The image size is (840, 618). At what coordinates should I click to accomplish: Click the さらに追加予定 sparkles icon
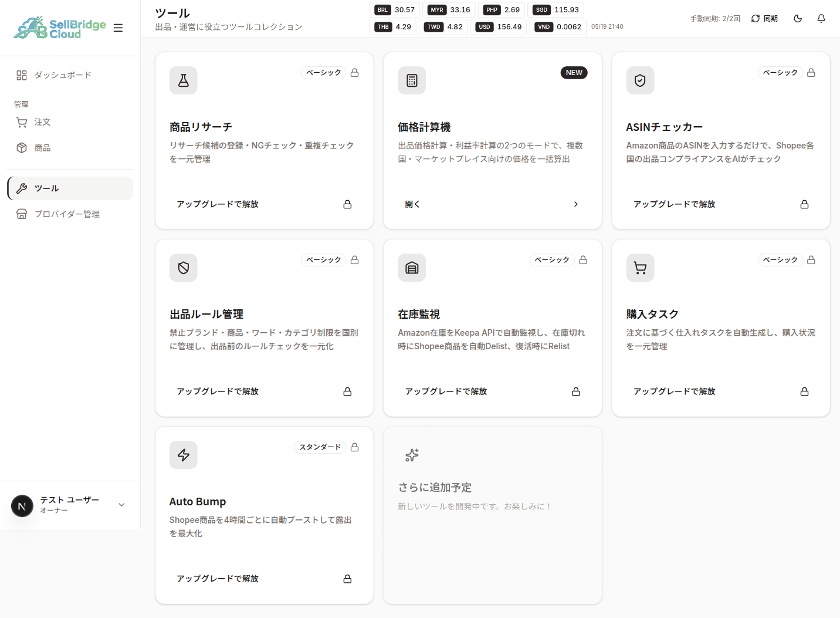click(x=412, y=455)
